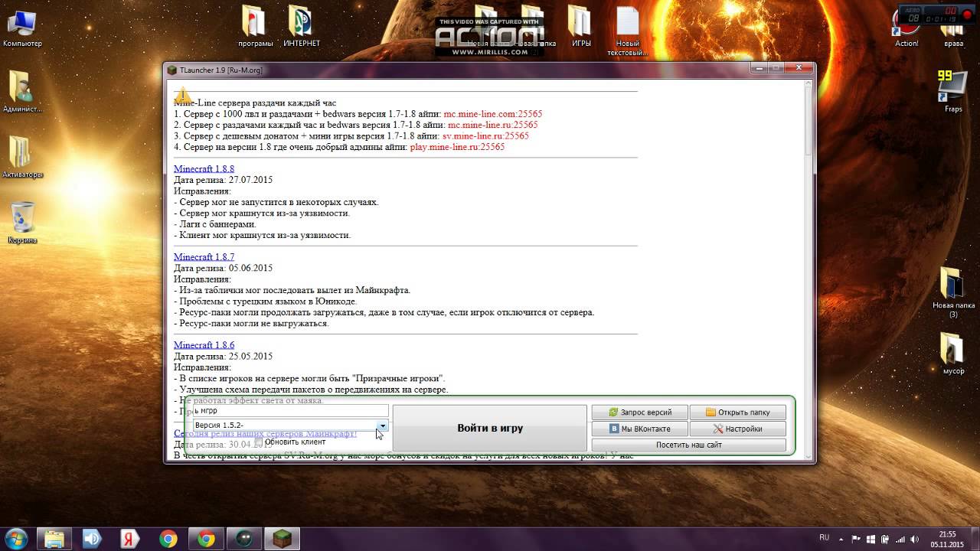Click server address mc.mine-line.ru:25565
The width and height of the screenshot is (980, 551).
492,125
